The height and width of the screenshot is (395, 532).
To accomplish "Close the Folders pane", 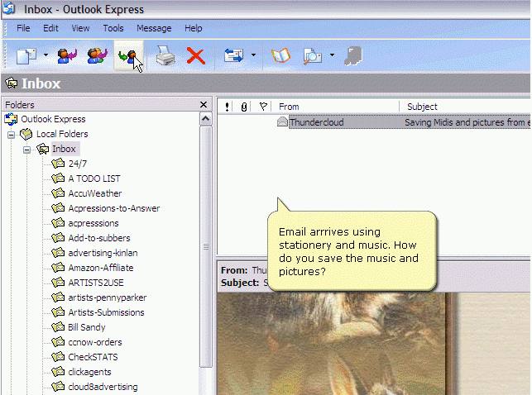I will [204, 105].
